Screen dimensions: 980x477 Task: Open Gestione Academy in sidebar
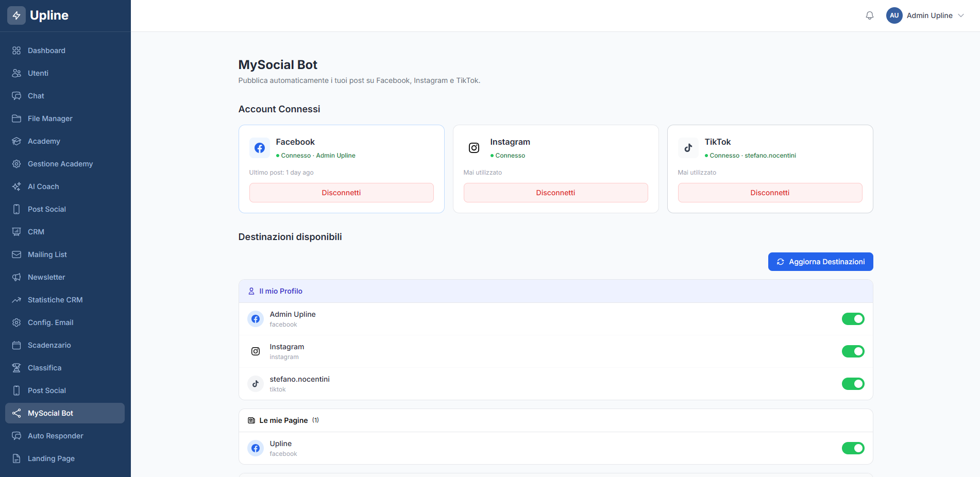click(65, 164)
